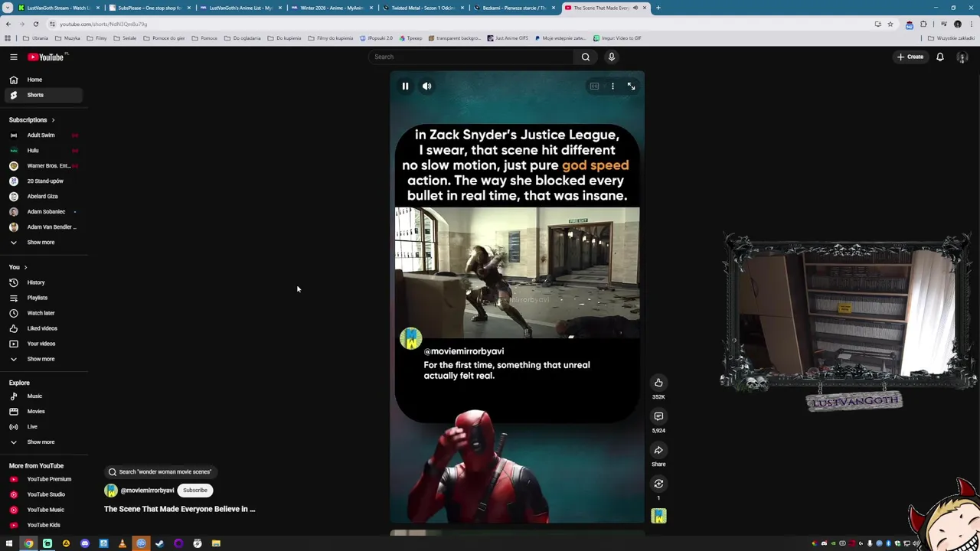Open Your videos

pos(43,344)
